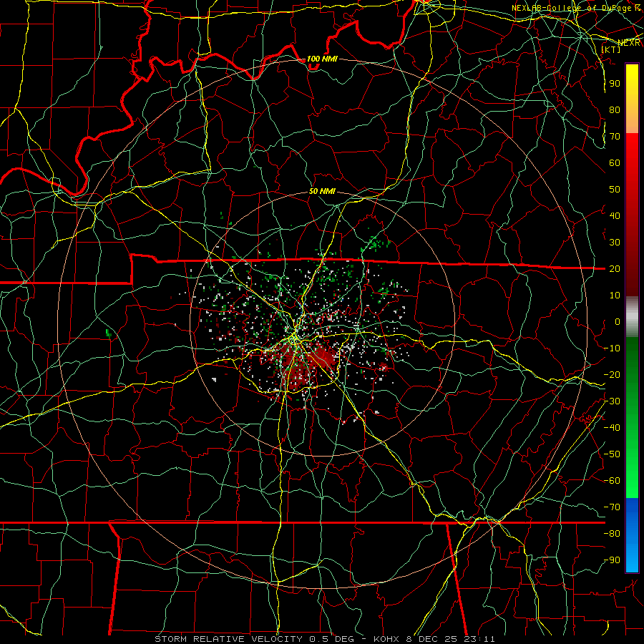The width and height of the screenshot is (644, 644).
Task: Click the 60 value on the velocity scale
Action: [x=615, y=163]
